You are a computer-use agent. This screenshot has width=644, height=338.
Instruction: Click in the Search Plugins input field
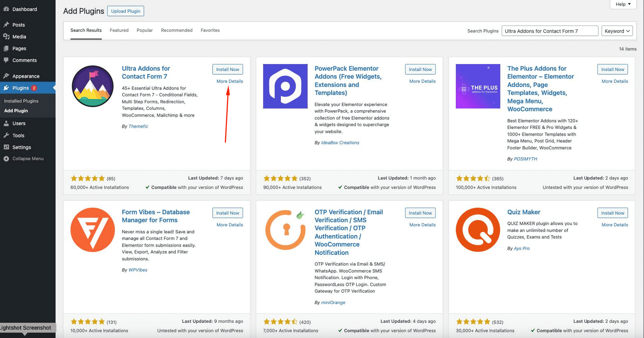(x=550, y=31)
